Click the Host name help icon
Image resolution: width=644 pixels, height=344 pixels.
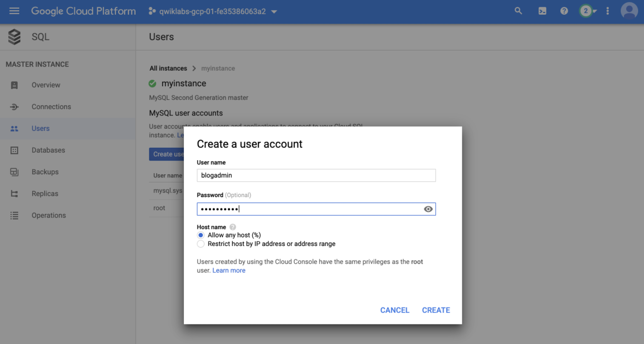coord(233,227)
